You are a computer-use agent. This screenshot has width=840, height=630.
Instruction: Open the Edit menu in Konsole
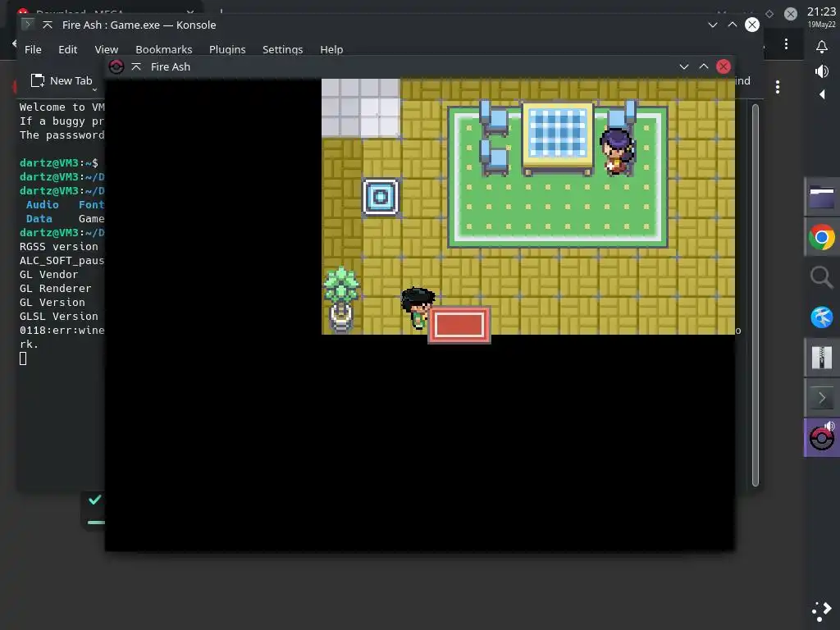[67, 49]
